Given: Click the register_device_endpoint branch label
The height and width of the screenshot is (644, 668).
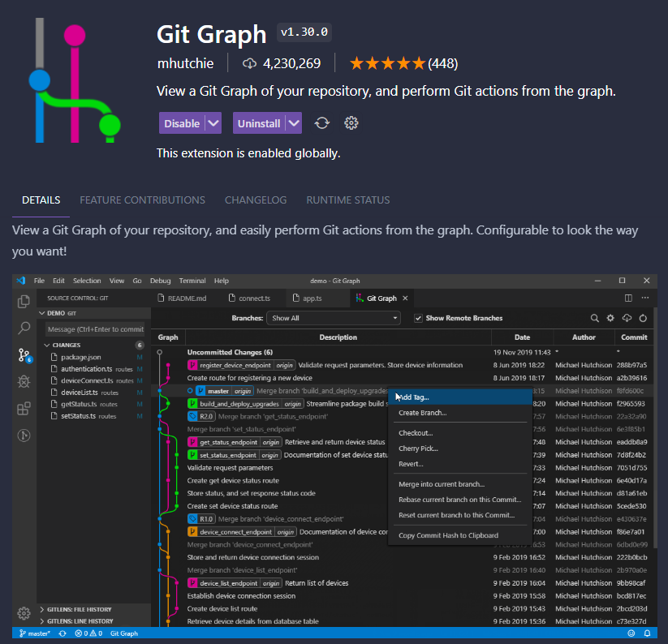Looking at the screenshot, I should pos(241,365).
